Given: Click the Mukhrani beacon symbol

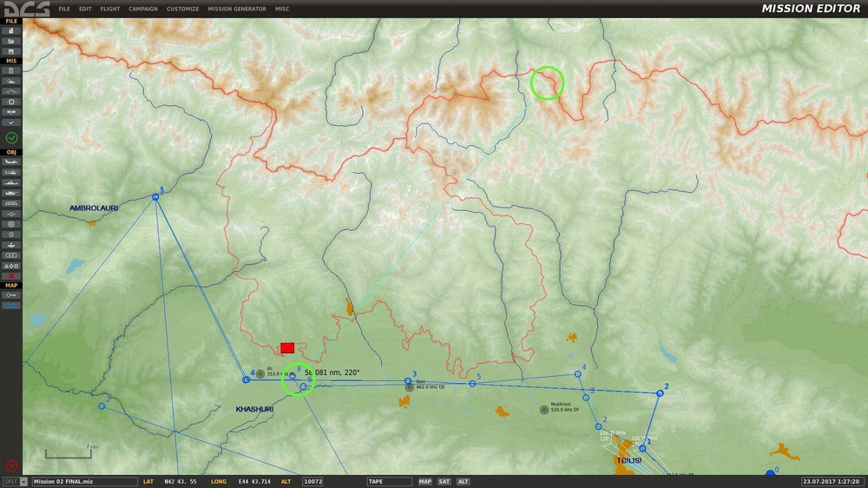Looking at the screenshot, I should (544, 410).
